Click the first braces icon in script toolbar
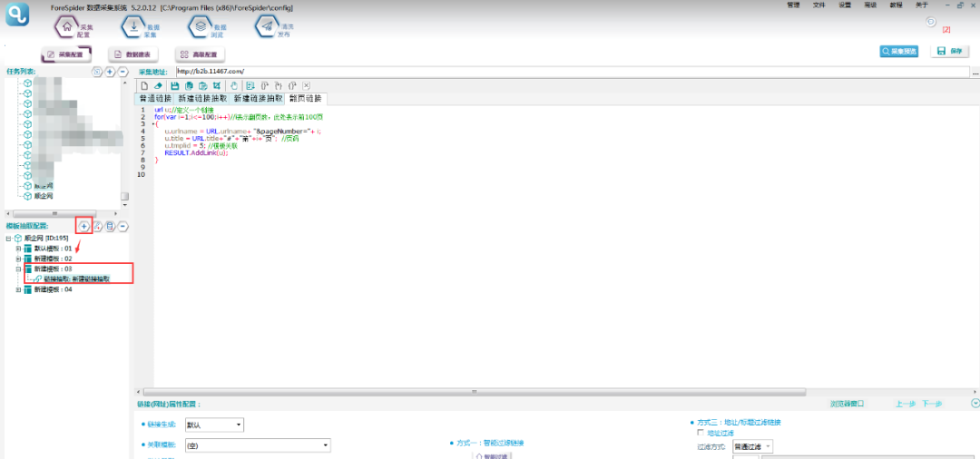This screenshot has height=459, width=980. 264,85
